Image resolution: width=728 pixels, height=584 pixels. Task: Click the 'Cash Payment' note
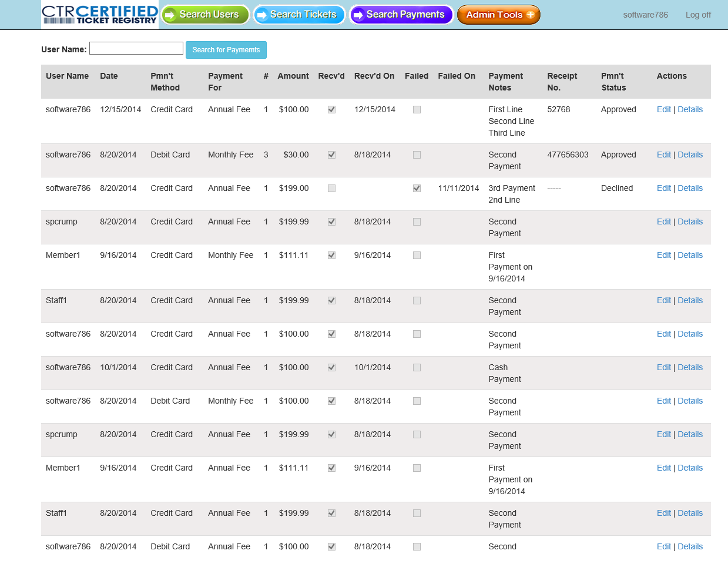click(x=505, y=373)
